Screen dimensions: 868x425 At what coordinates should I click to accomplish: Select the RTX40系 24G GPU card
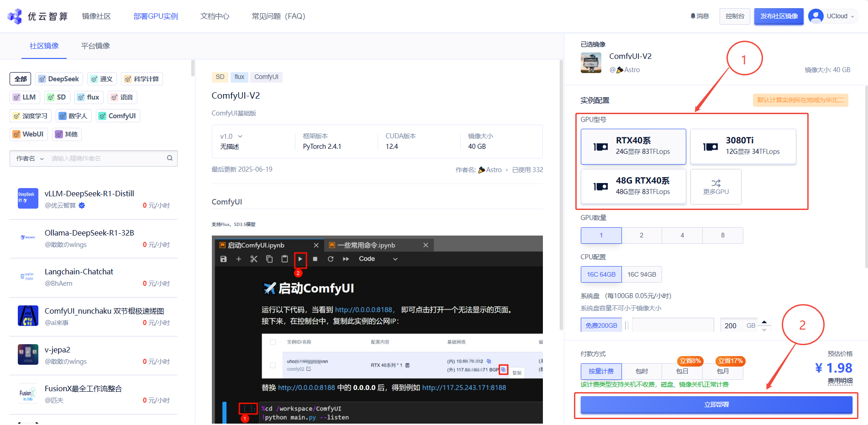pos(633,147)
